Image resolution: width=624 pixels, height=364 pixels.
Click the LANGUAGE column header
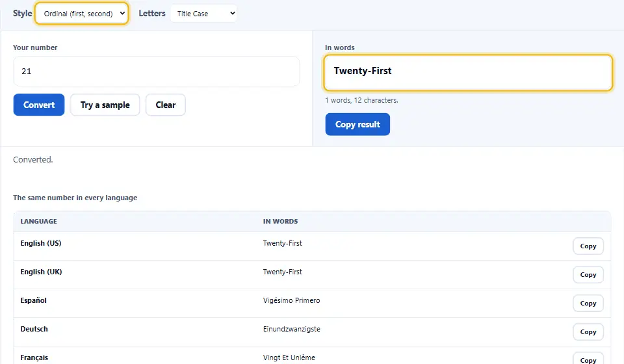(x=38, y=222)
